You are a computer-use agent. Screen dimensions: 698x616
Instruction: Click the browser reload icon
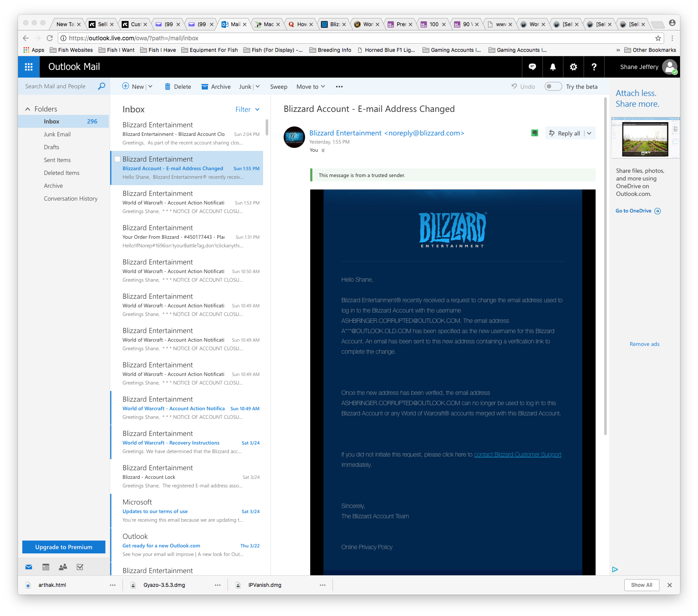(50, 38)
